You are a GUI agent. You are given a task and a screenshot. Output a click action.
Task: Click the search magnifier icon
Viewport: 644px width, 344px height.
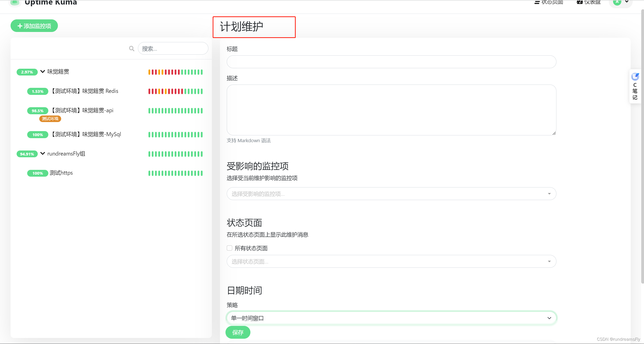click(x=132, y=49)
